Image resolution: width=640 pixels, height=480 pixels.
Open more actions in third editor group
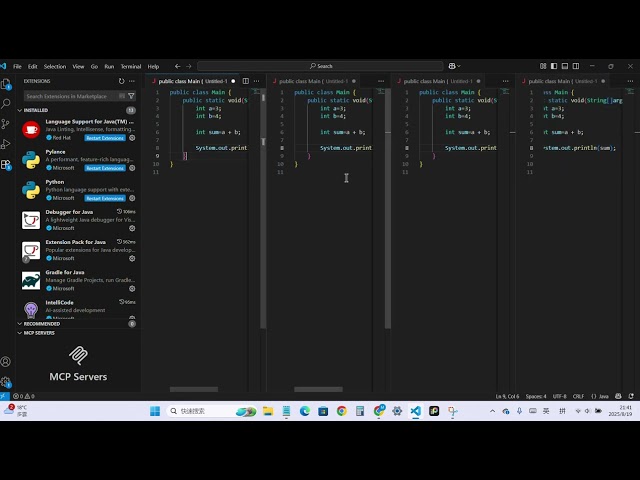tap(506, 81)
